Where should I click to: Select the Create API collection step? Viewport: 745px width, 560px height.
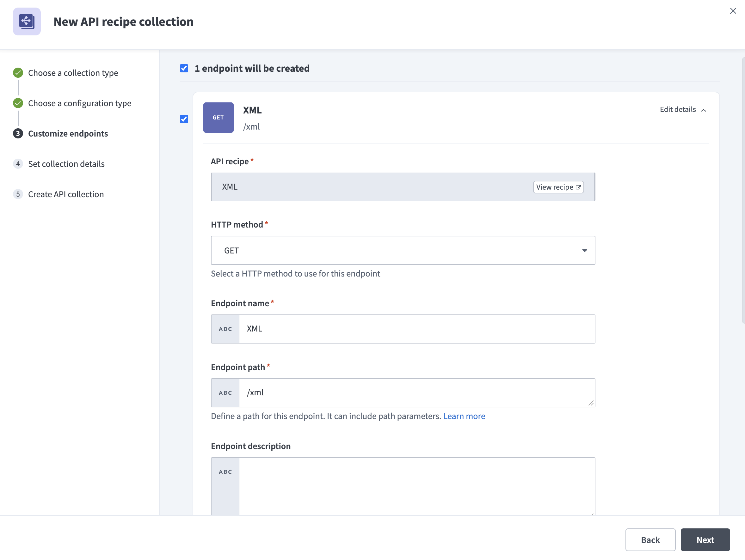click(x=66, y=194)
